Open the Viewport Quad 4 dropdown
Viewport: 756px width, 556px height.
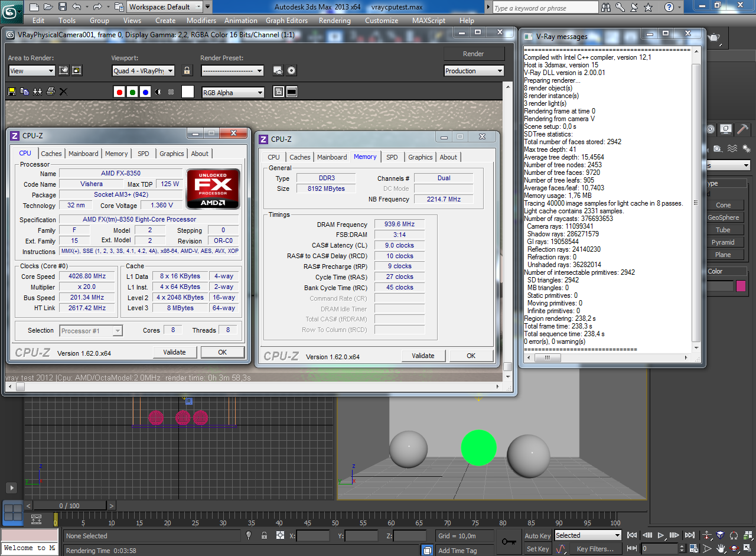(x=144, y=71)
